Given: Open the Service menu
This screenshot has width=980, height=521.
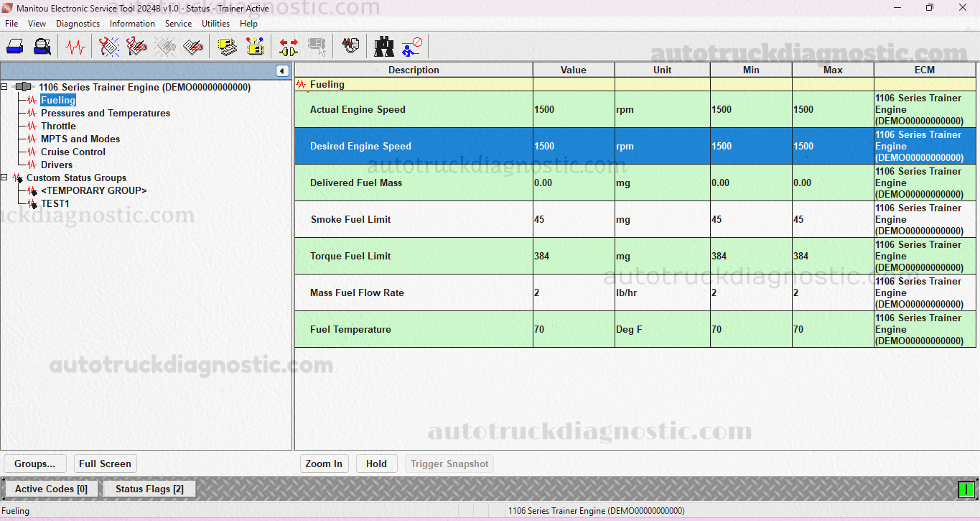Looking at the screenshot, I should [178, 24].
